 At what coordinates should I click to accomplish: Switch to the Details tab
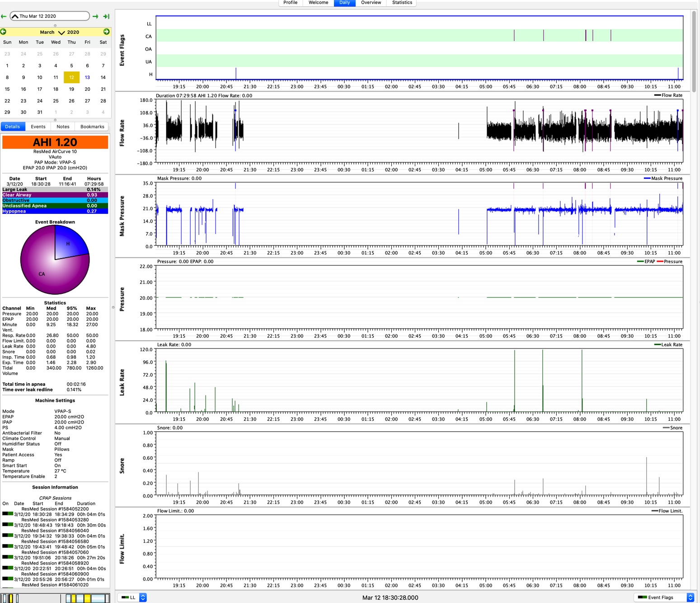click(x=13, y=127)
